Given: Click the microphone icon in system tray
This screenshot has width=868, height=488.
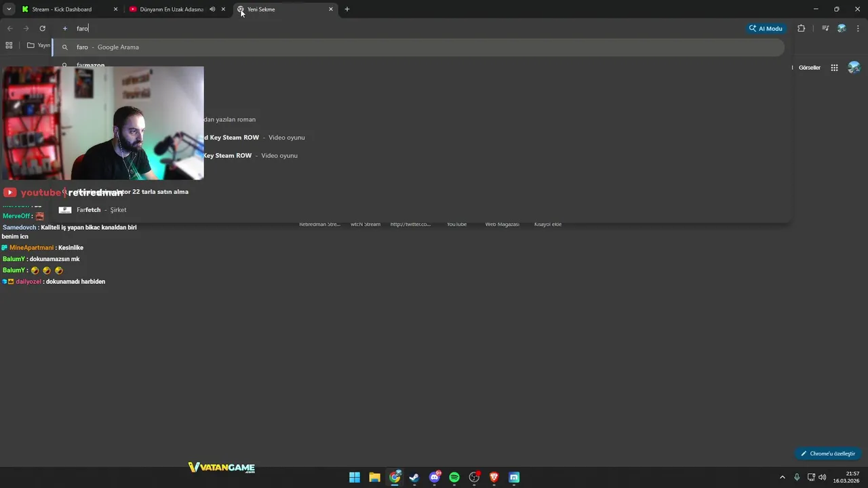Looking at the screenshot, I should (797, 477).
